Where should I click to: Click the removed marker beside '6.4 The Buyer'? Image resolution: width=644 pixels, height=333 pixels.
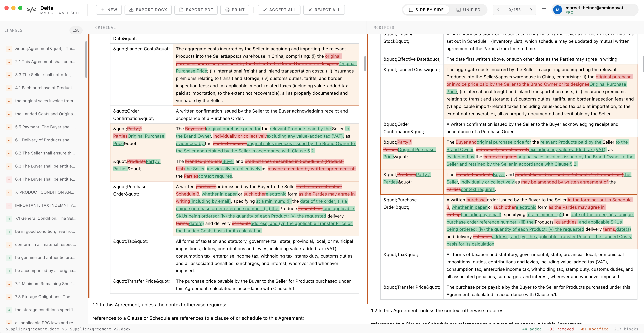click(x=9, y=179)
